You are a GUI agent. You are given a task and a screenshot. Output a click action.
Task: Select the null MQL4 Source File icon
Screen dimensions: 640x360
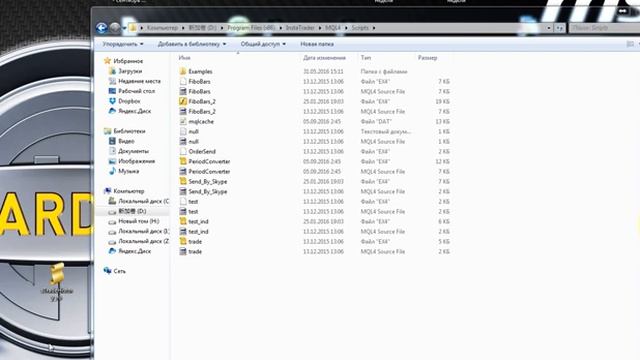point(183,142)
